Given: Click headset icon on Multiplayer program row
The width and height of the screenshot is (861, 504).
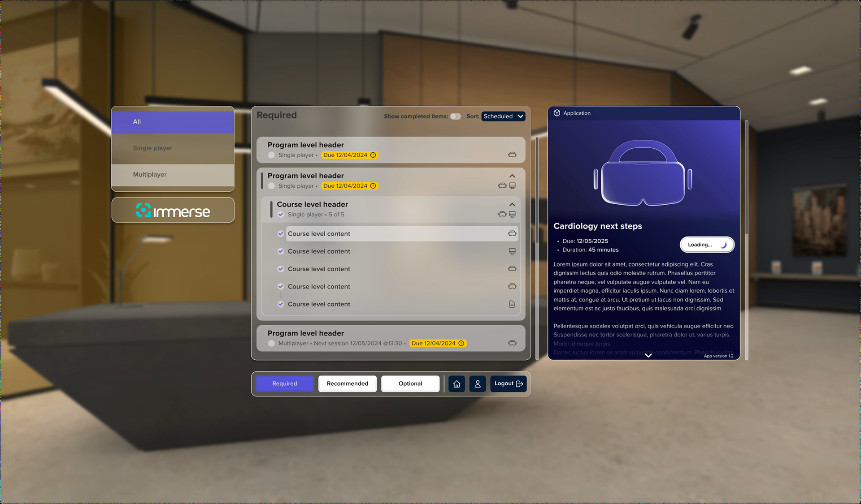Looking at the screenshot, I should click(x=512, y=343).
